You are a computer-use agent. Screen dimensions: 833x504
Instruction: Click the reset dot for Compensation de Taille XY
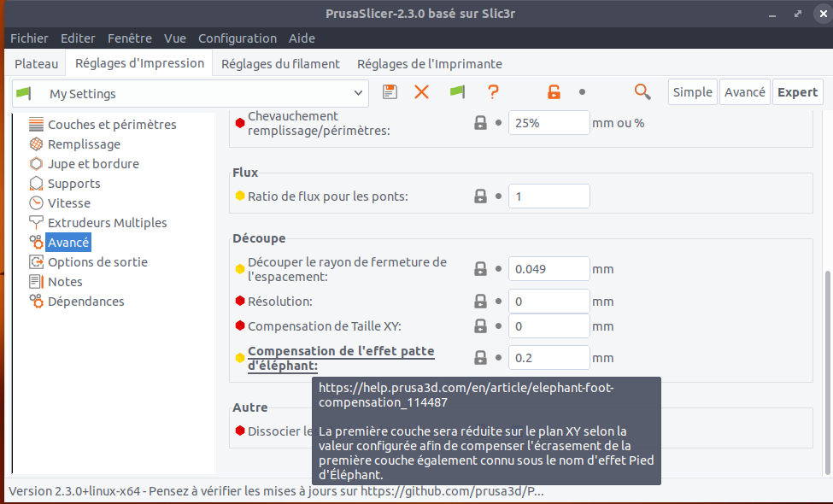(x=498, y=325)
